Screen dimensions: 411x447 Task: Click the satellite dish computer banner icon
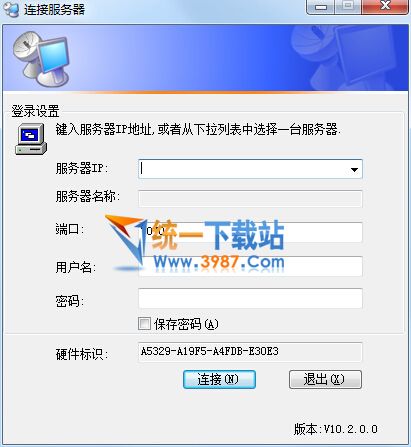[41, 59]
